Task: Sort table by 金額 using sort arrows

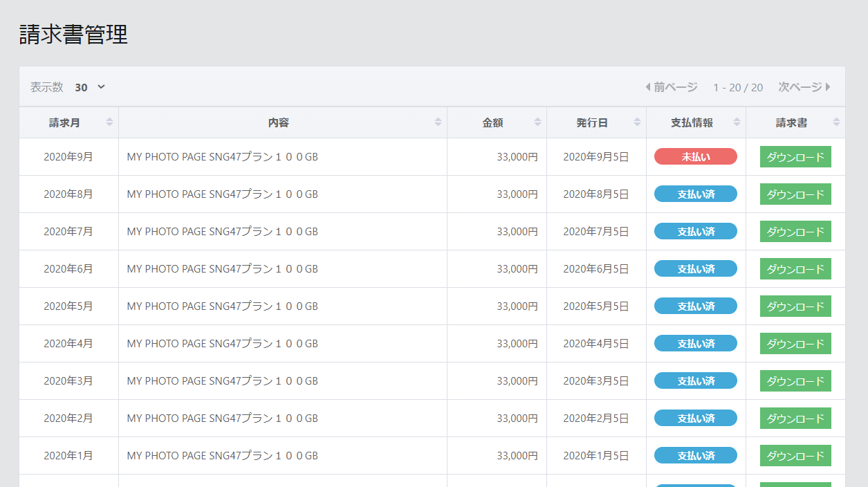Action: 537,122
